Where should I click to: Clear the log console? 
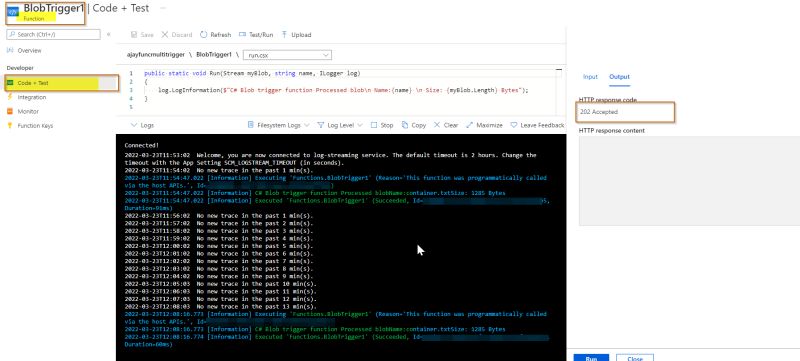446,125
